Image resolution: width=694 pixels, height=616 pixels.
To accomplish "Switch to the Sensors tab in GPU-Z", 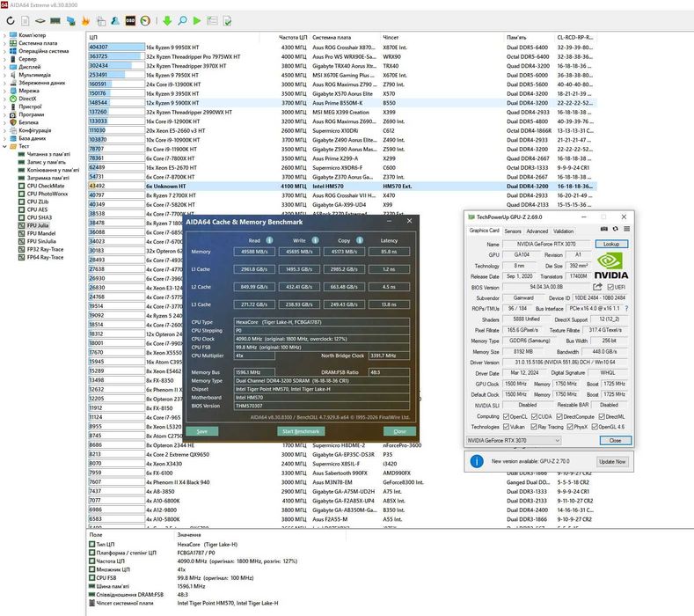I will click(x=513, y=231).
